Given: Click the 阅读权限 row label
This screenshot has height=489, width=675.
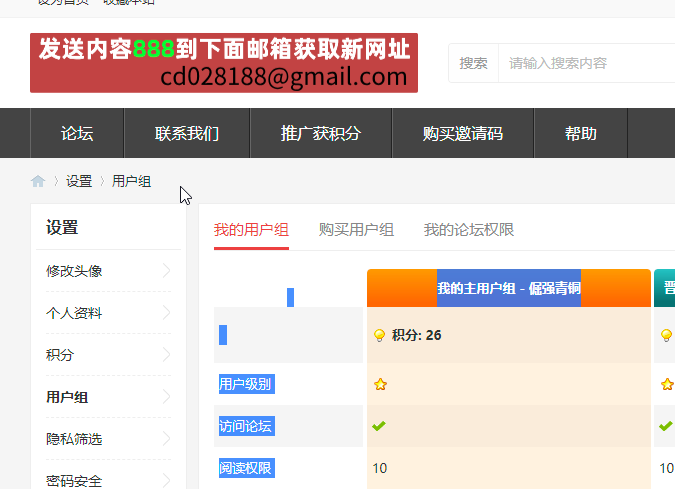Looking at the screenshot, I should click(x=245, y=468).
